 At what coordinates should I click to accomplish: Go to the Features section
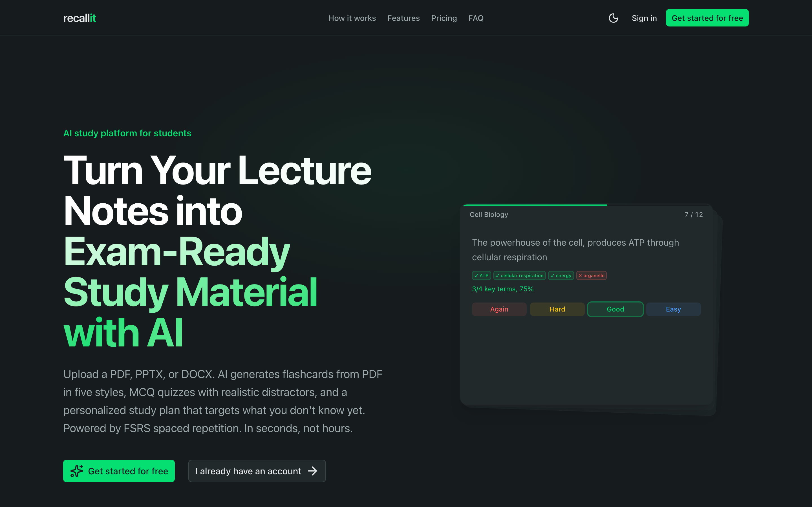coord(403,18)
